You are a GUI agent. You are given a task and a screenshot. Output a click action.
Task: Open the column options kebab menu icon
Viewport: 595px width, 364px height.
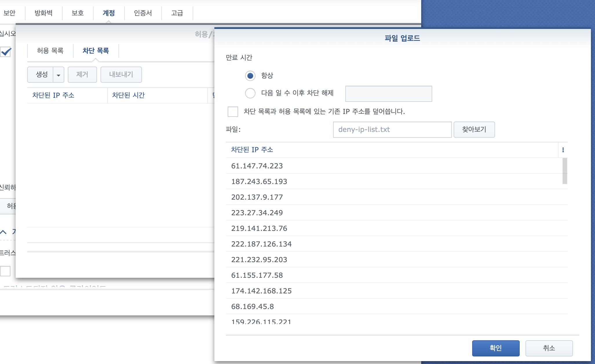click(563, 150)
